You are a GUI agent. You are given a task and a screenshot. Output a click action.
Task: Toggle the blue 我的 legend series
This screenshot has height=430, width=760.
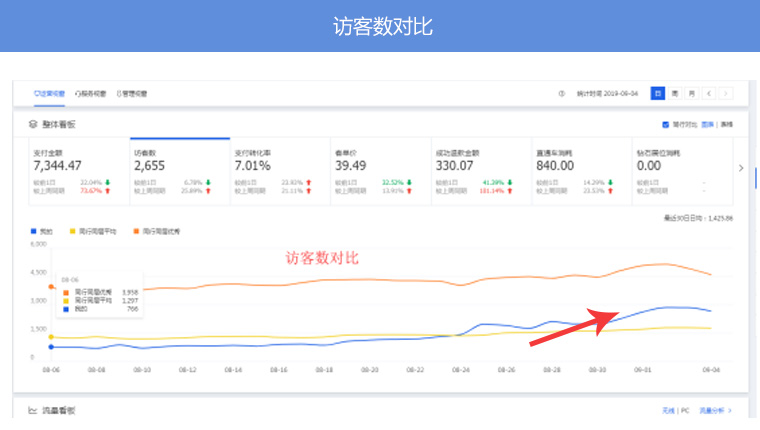point(42,231)
